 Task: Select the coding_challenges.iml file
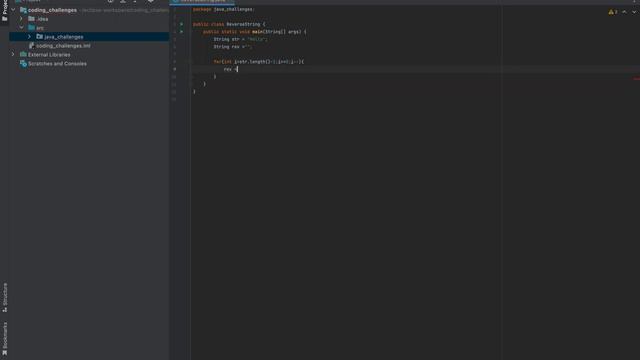click(63, 46)
